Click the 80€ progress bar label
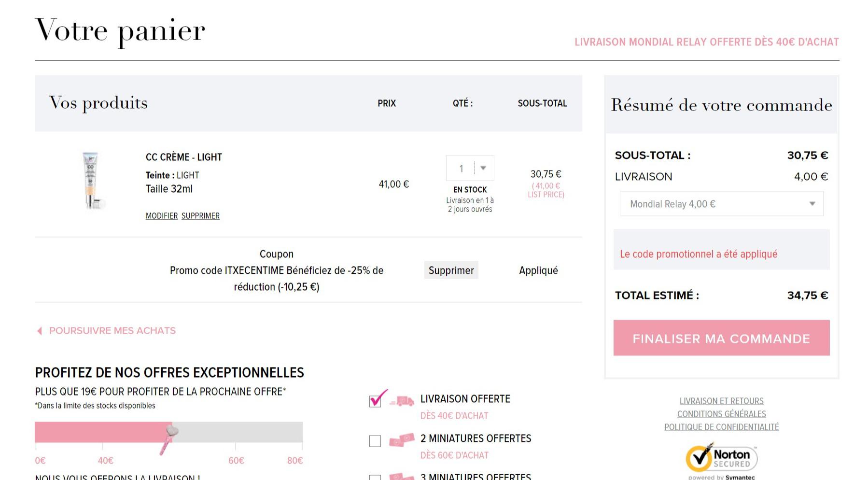Image resolution: width=868 pixels, height=480 pixels. pos(295,461)
